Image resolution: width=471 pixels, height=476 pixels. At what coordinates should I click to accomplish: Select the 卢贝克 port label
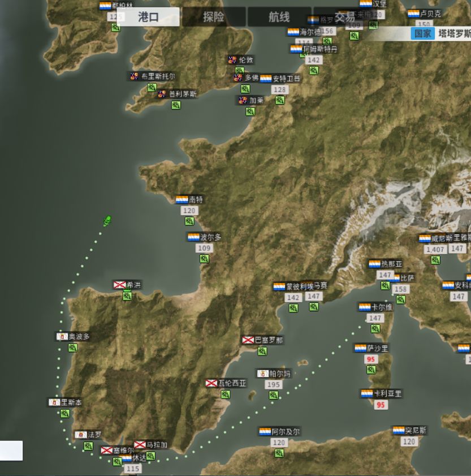[x=425, y=14]
